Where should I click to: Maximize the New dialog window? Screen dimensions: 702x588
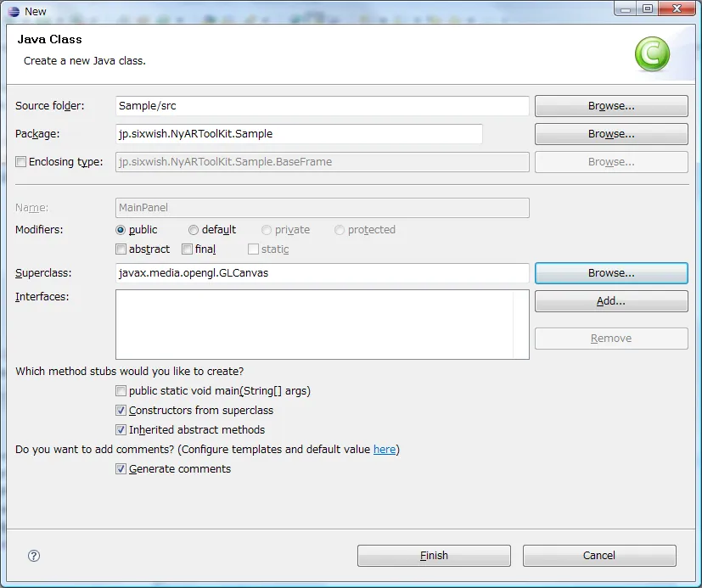[x=648, y=9]
